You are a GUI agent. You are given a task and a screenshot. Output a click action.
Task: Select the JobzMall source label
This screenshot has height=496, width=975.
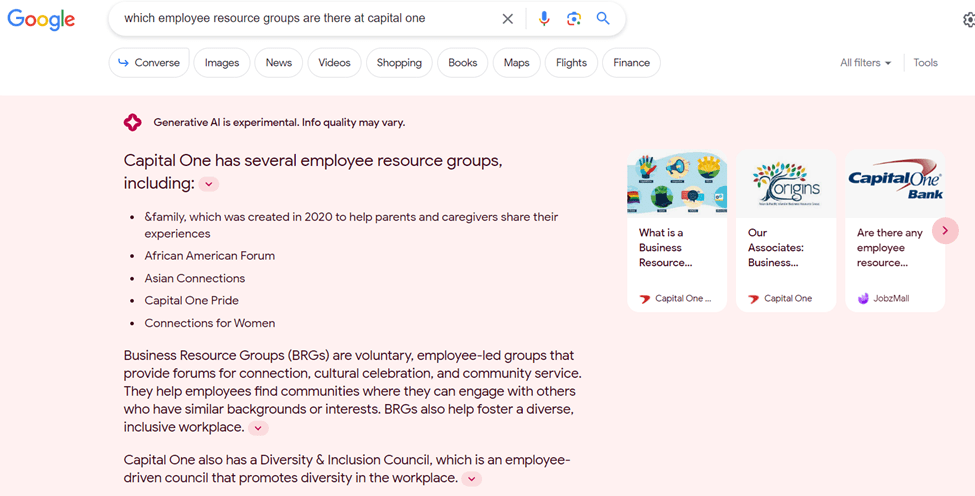tap(891, 298)
